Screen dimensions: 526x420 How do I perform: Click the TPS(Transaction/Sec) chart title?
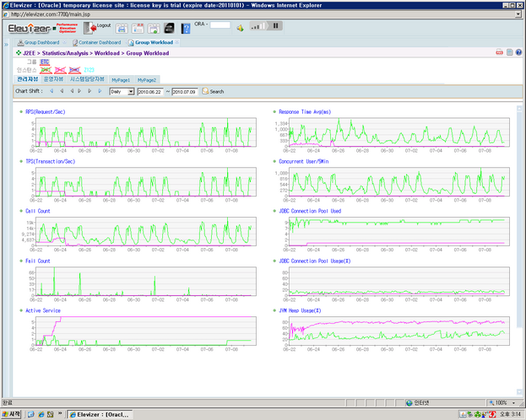coord(51,161)
